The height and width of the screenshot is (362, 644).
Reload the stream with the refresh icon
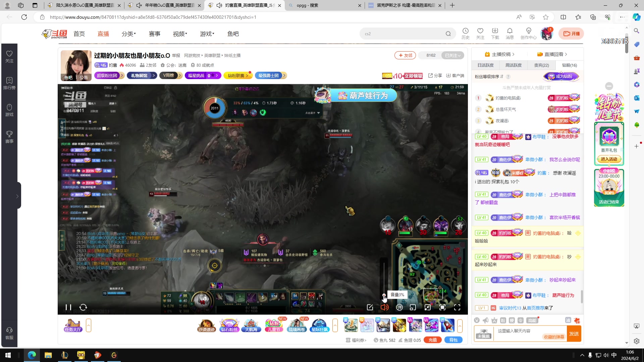pos(83,307)
